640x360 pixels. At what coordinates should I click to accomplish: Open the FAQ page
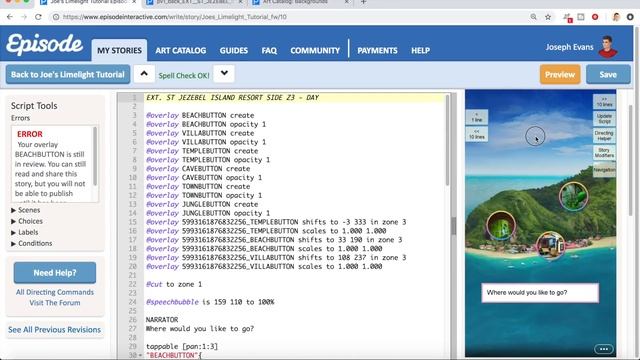point(269,51)
